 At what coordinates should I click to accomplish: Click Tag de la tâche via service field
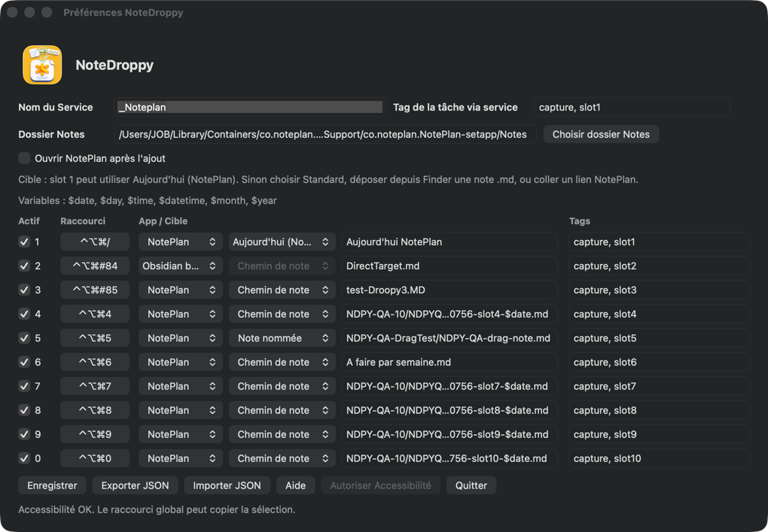(x=632, y=107)
